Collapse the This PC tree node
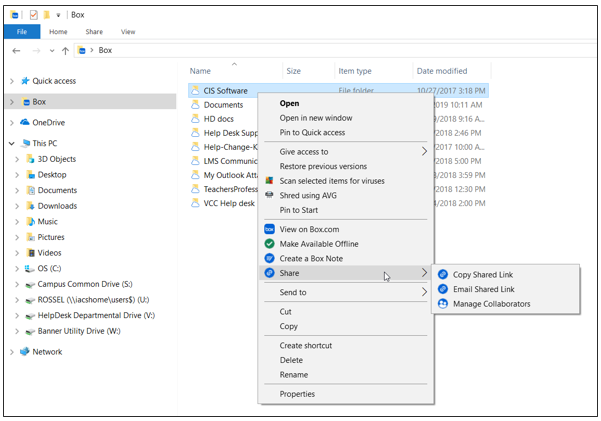 click(12, 143)
